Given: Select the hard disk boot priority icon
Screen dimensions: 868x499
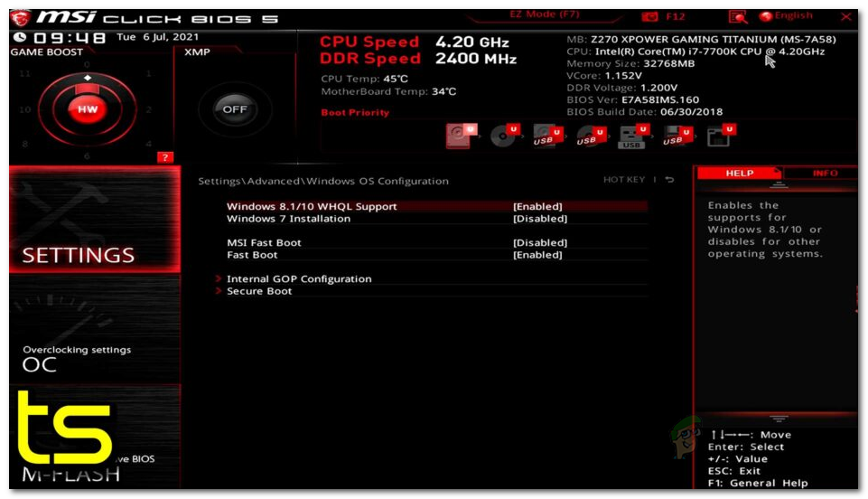Looking at the screenshot, I should 462,136.
